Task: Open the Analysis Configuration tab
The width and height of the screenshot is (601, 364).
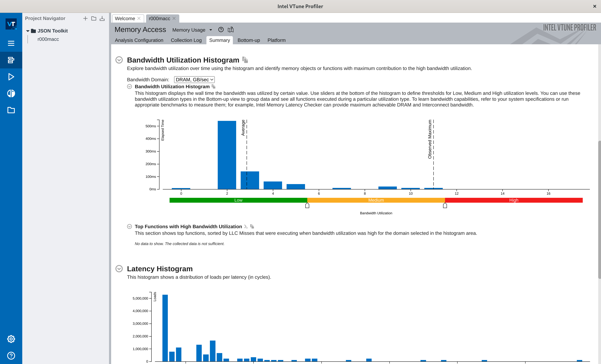Action: [139, 40]
